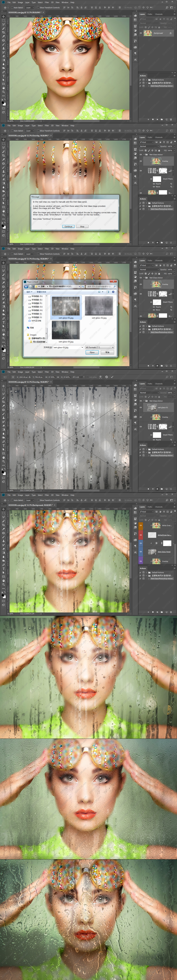The height and width of the screenshot is (980, 177).
Task: Select Pen tool in the Message dialog window
Action: [3, 195]
